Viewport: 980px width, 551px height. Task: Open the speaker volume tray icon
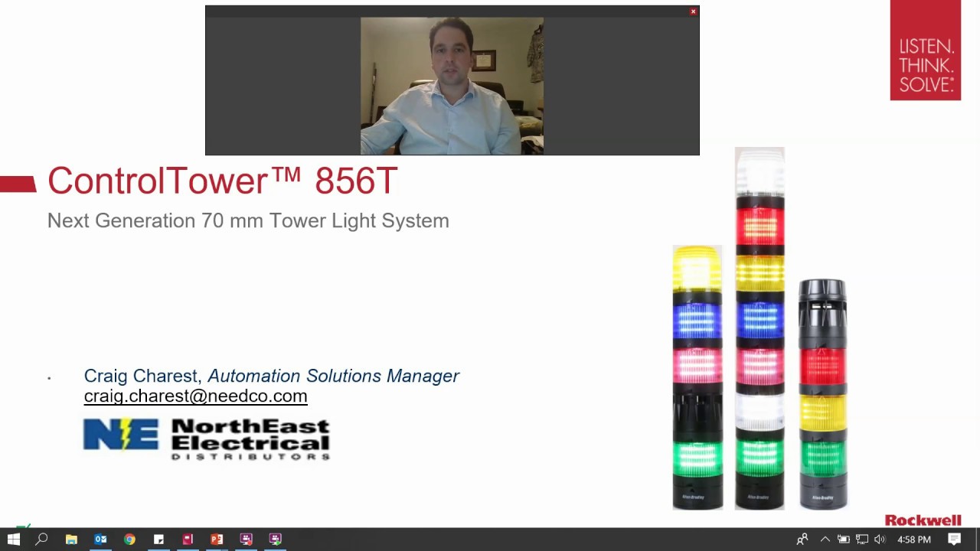pos(880,540)
